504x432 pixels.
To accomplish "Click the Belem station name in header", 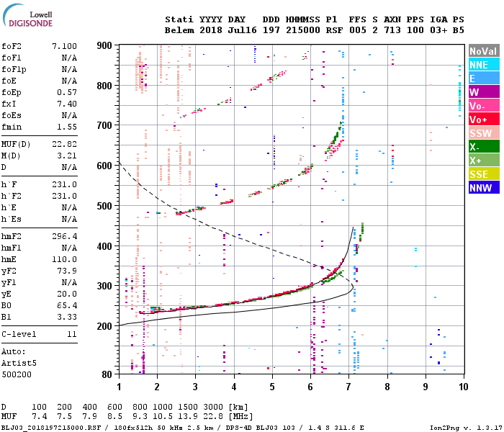I will tap(179, 30).
